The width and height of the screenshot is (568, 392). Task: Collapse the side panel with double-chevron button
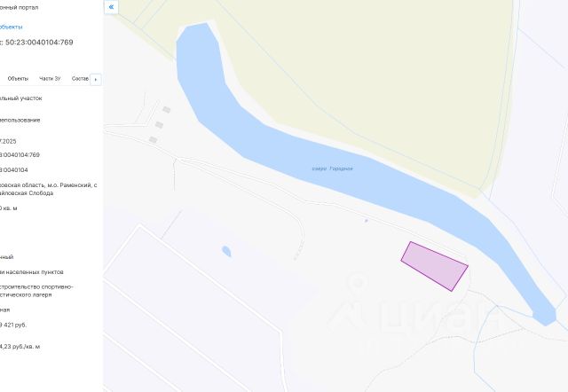coord(111,7)
